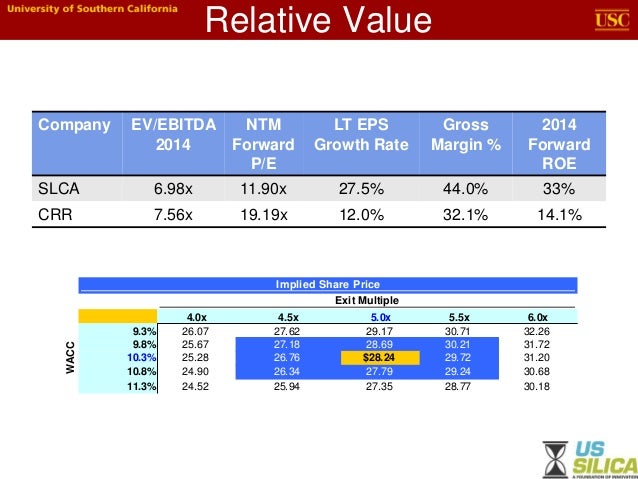Click the 30.21 share price cell
Screen dimensions: 638x479
(x=457, y=344)
